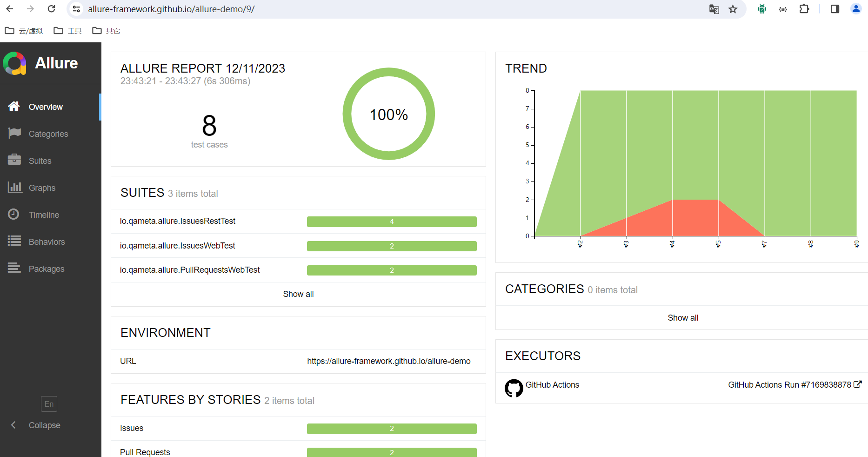Click the green android extension icon
This screenshot has width=868, height=457.
762,9
